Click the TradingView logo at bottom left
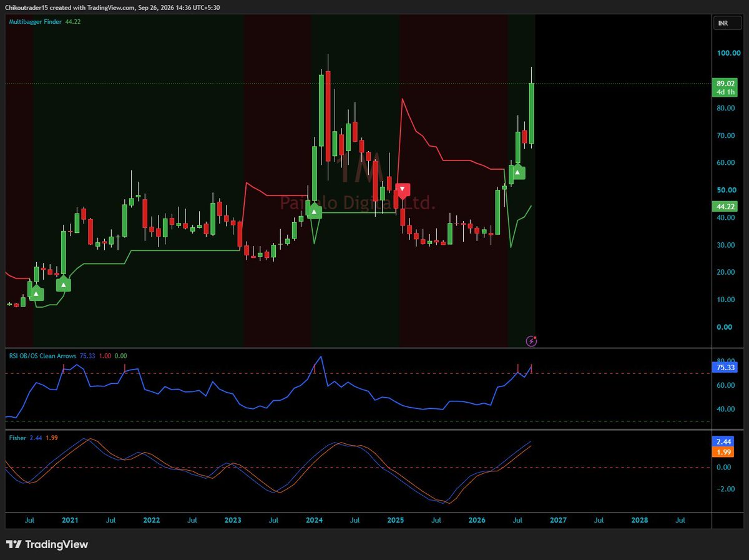The height and width of the screenshot is (560, 749). (47, 544)
